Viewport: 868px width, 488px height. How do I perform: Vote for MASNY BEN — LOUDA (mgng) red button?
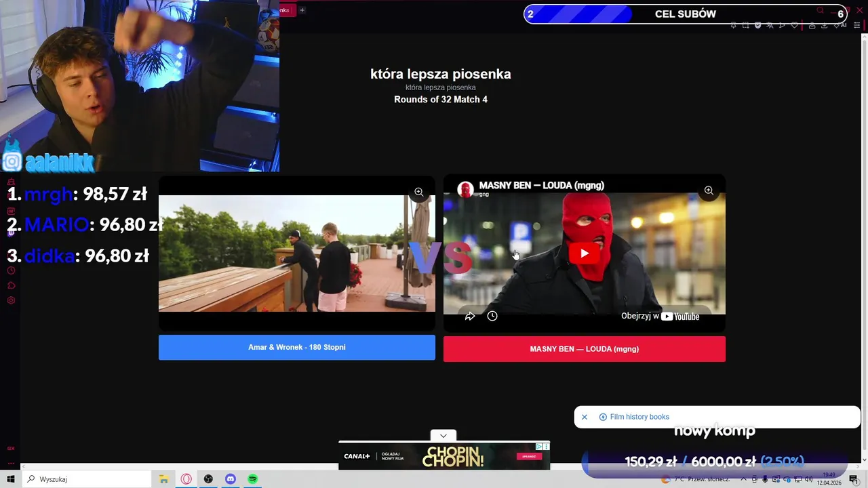tap(585, 349)
